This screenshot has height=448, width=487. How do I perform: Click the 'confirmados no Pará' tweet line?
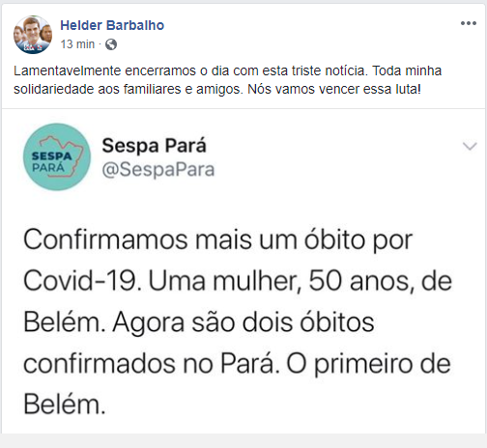pyautogui.click(x=152, y=364)
